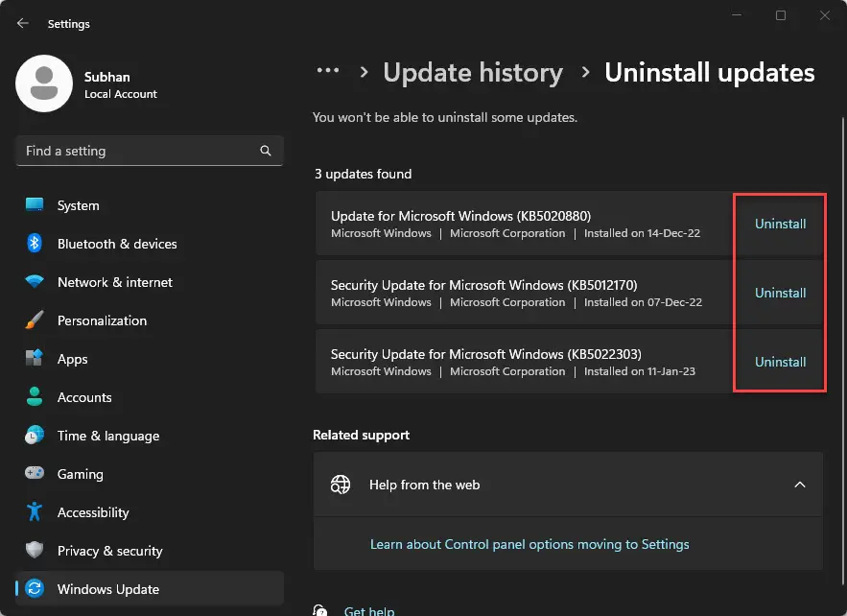This screenshot has height=616, width=847.
Task: Click the back arrow in Settings
Action: [23, 23]
